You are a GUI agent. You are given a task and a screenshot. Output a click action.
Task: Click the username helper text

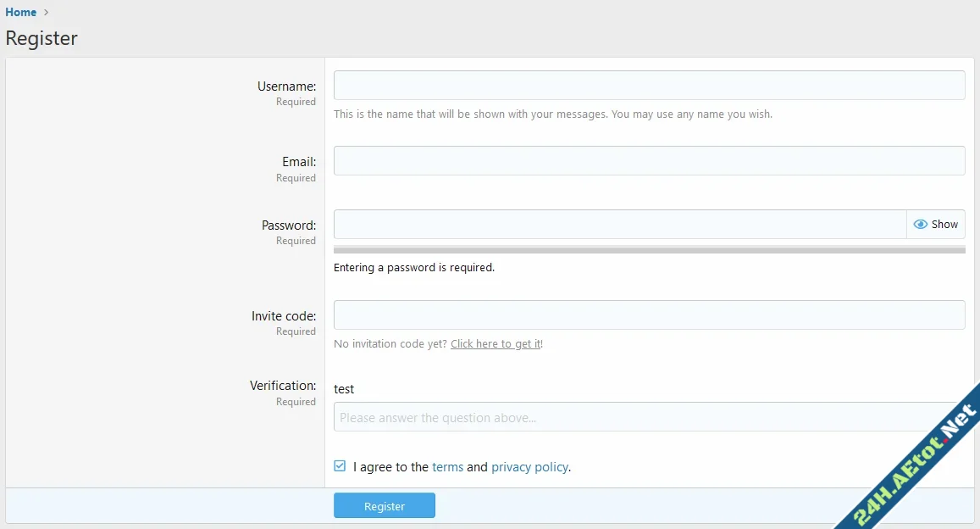click(552, 114)
